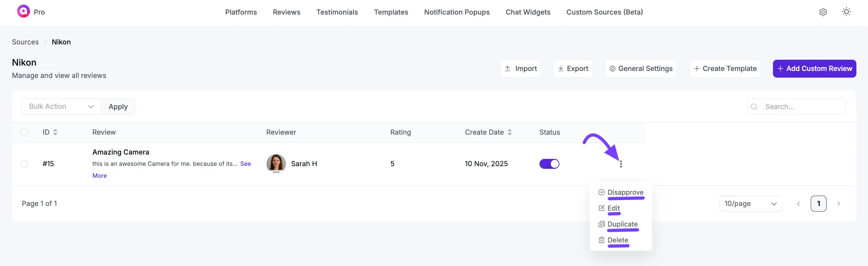This screenshot has height=266, width=868.
Task: Click the Amazing Camera review title
Action: (121, 152)
